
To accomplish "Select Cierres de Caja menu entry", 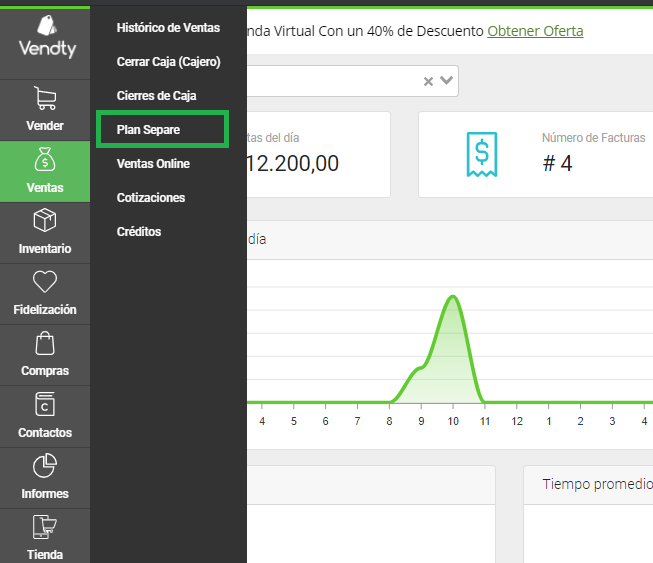I will (x=157, y=96).
